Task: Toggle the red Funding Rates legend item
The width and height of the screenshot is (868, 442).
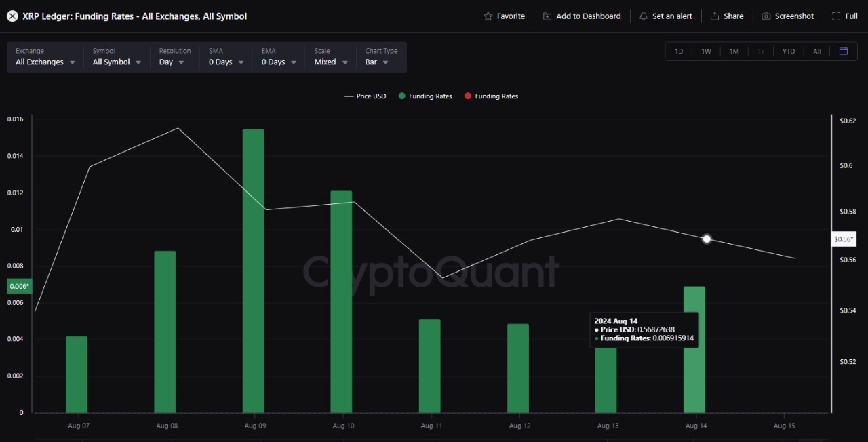Action: pyautogui.click(x=491, y=96)
